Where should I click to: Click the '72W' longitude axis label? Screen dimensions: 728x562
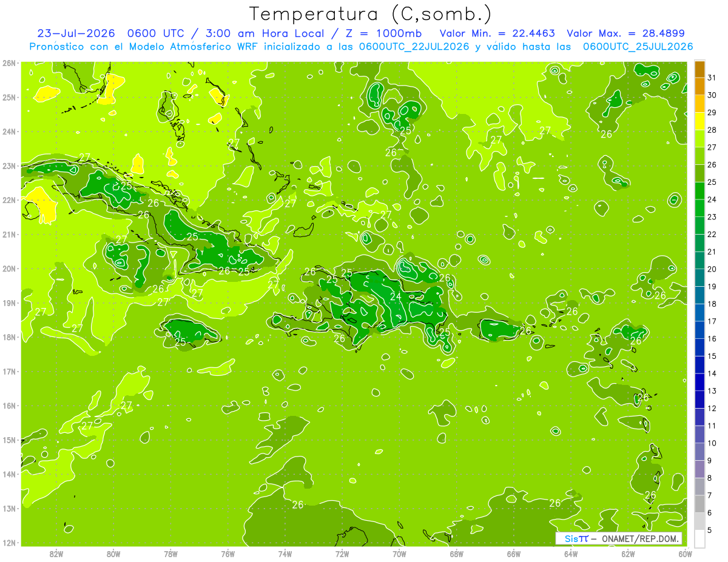342,554
